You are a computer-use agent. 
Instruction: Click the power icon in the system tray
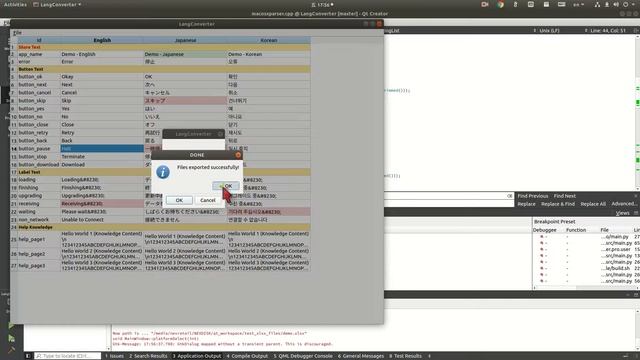click(625, 4)
